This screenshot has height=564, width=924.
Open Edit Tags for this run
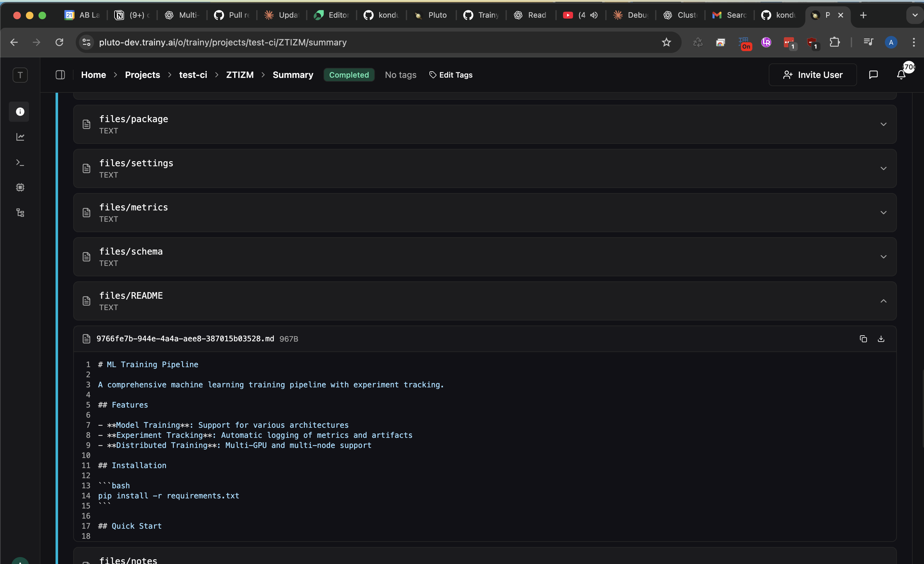pyautogui.click(x=451, y=74)
